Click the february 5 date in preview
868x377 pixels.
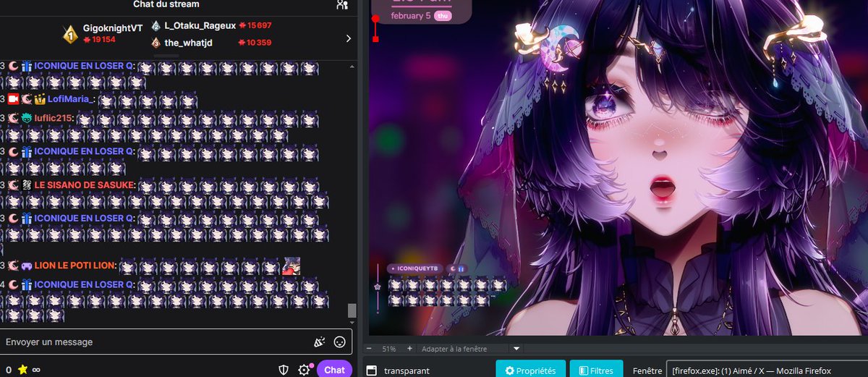(x=410, y=15)
